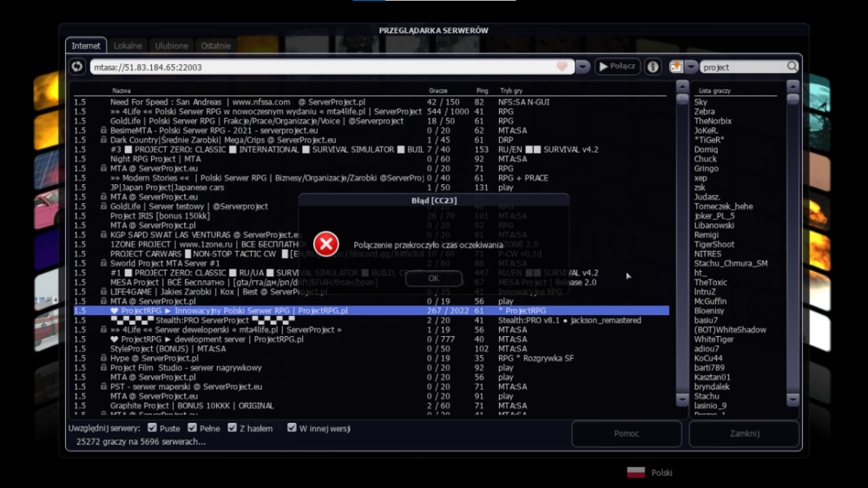Click the lock icon on LIFE4GAME row
The height and width of the screenshot is (488, 868).
103,292
